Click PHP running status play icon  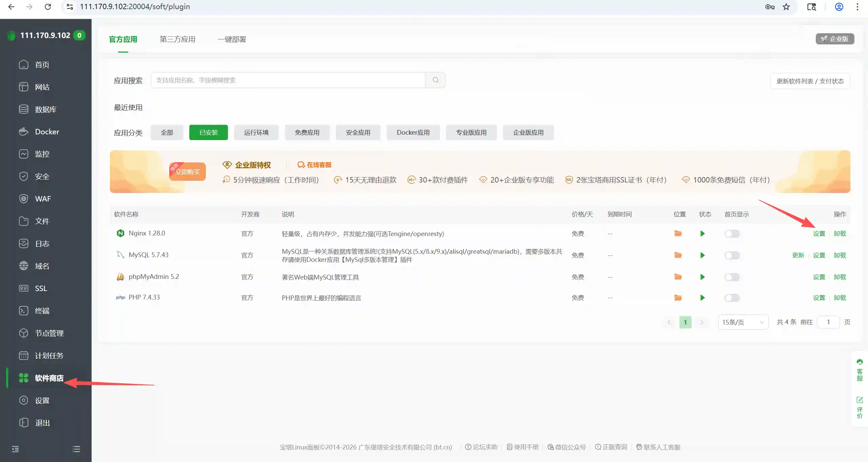click(x=702, y=297)
